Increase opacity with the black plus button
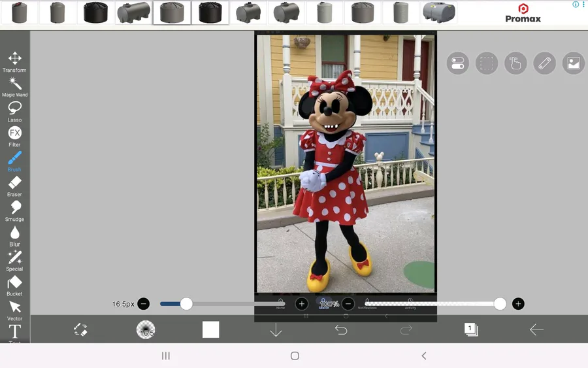 click(x=518, y=303)
